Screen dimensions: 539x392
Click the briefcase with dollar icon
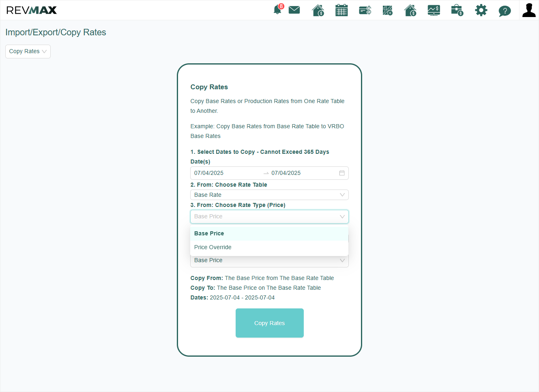pyautogui.click(x=457, y=10)
